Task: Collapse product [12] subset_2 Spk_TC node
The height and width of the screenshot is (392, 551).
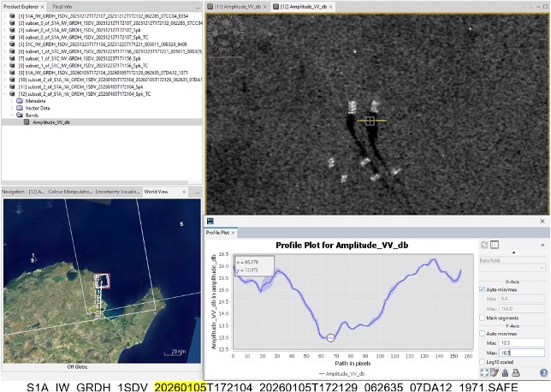Action: (5, 94)
